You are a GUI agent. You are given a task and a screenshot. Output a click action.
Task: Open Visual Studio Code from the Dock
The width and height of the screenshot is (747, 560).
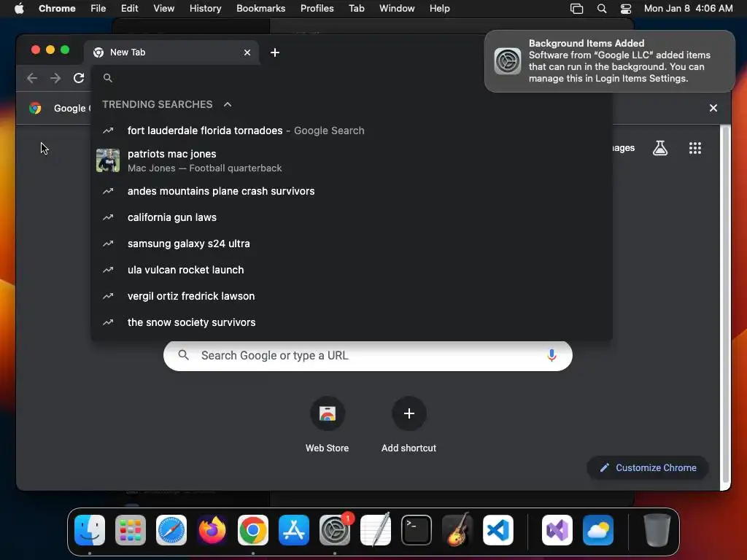[498, 530]
